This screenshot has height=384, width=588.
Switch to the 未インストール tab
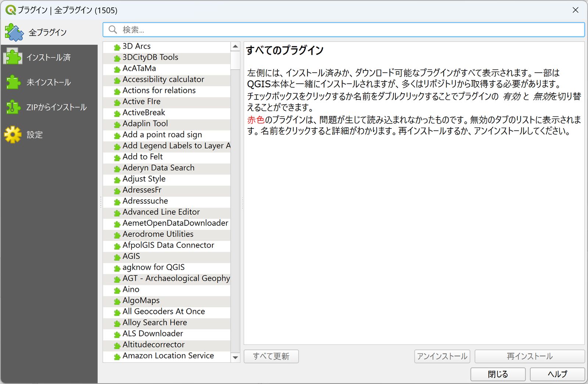click(x=49, y=82)
